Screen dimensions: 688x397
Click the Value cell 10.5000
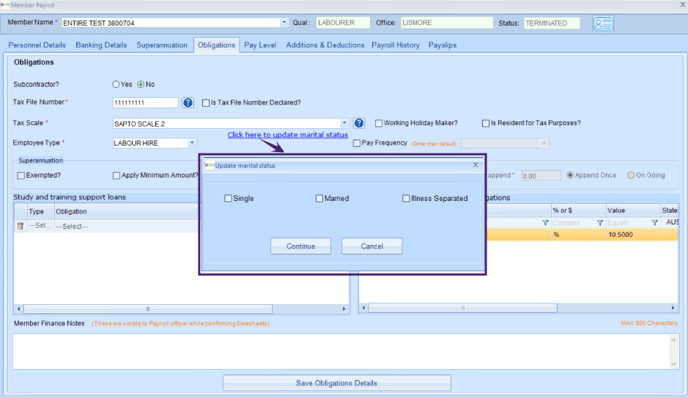tap(633, 235)
